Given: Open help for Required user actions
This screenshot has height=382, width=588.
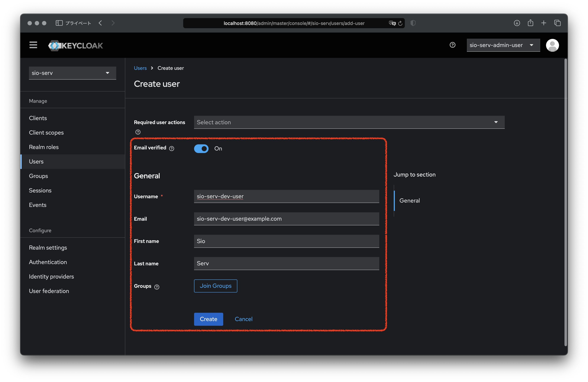Looking at the screenshot, I should pos(138,132).
